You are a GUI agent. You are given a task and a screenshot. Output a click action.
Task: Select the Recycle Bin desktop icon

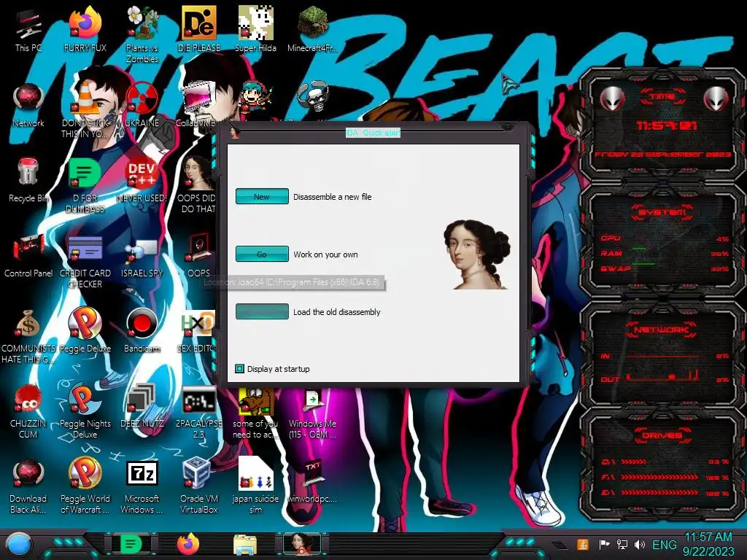(28, 180)
